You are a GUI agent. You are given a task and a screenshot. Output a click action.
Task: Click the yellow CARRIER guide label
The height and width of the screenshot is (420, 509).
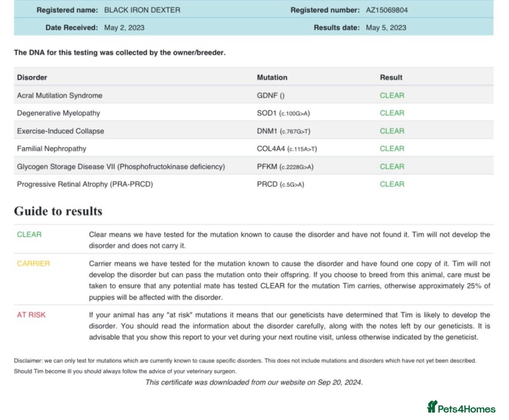34,264
